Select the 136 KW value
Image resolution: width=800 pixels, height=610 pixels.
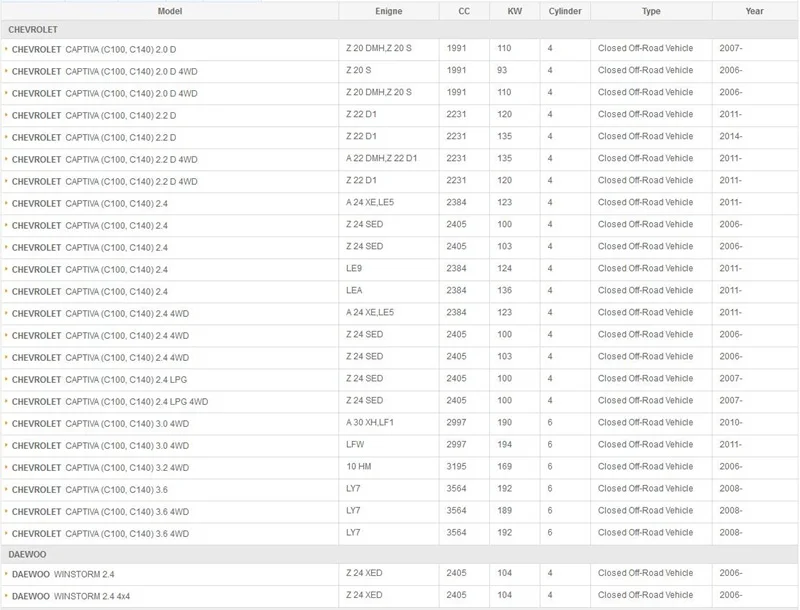pyautogui.click(x=504, y=290)
